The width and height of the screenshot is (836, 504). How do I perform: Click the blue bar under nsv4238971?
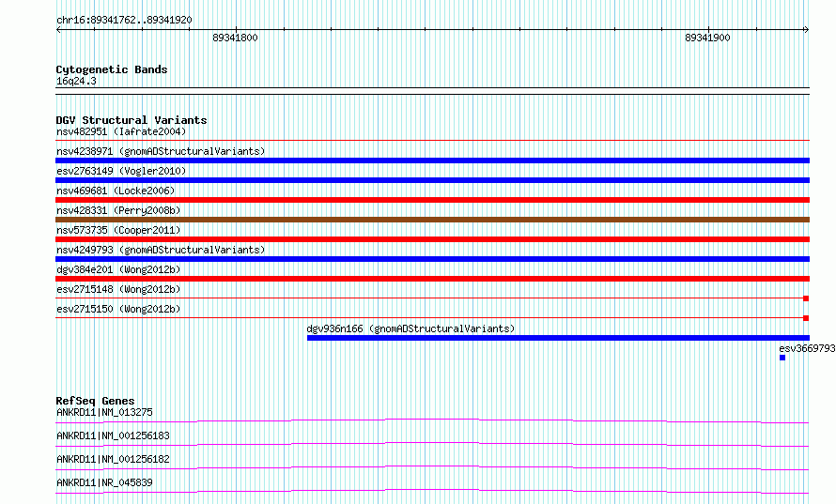tap(432, 160)
